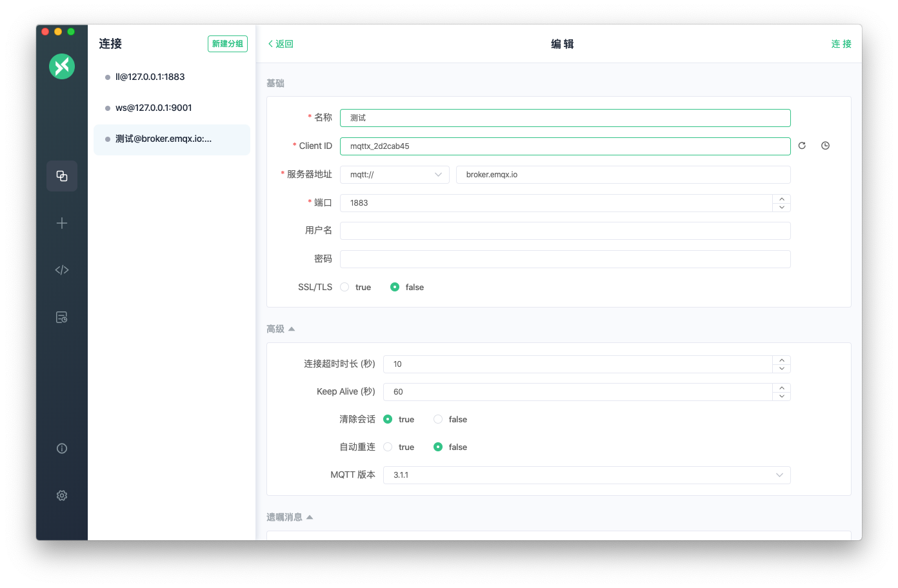Set 自动重连 to true
The height and width of the screenshot is (588, 898).
pos(388,447)
